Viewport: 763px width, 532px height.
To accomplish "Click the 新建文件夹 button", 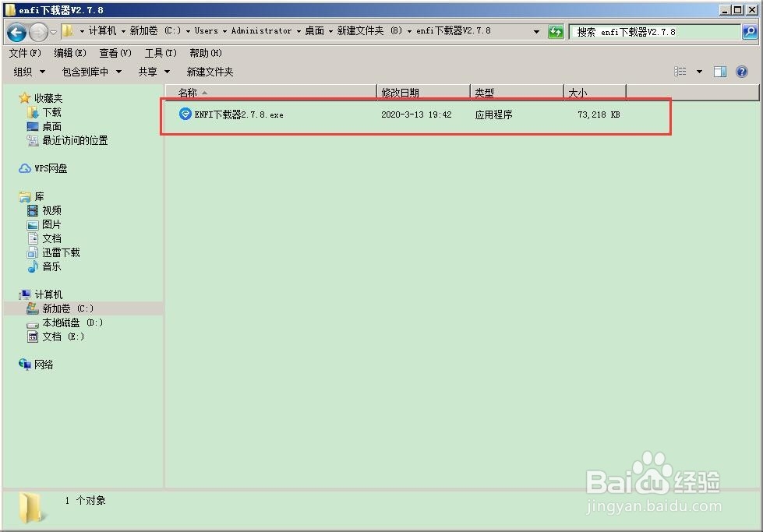I will 210,72.
